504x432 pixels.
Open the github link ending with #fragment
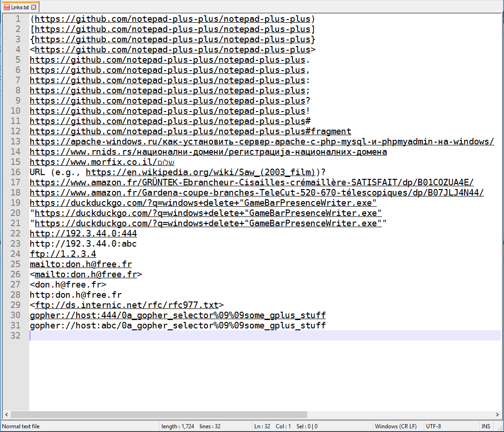(190, 131)
